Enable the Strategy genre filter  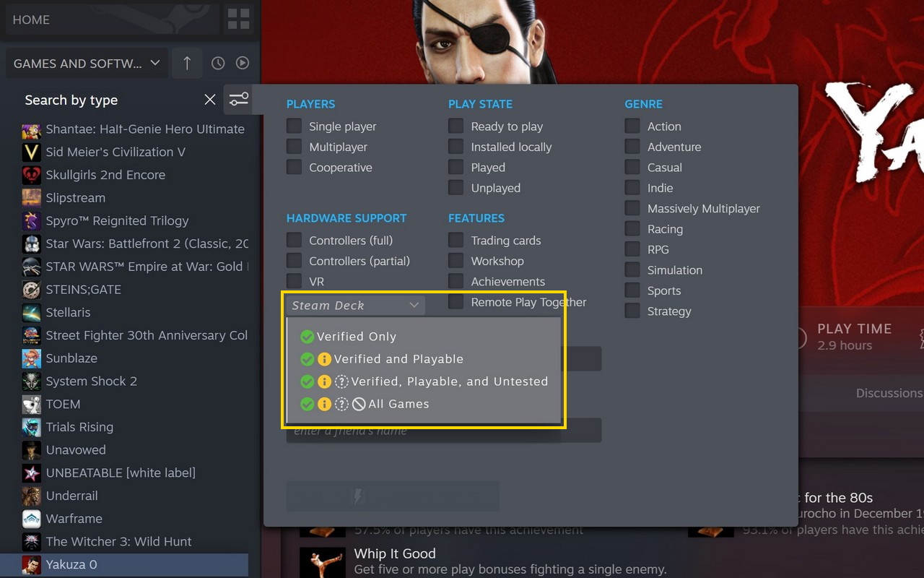tap(632, 311)
